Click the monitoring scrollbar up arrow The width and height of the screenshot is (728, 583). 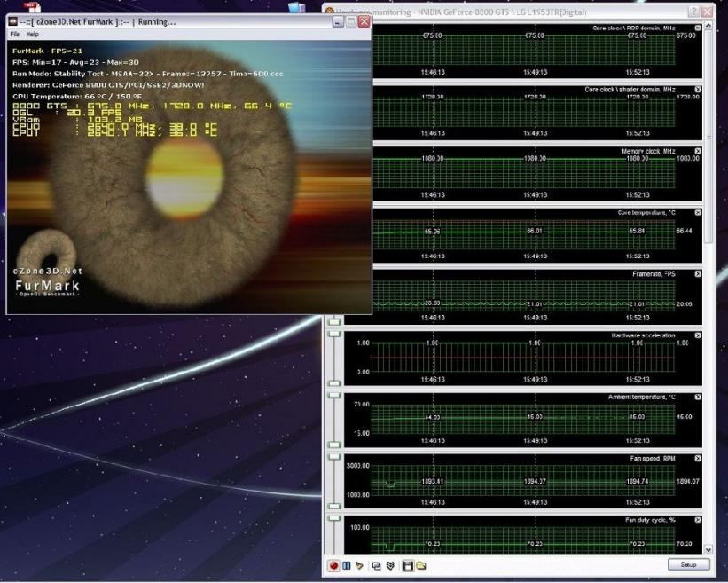(x=708, y=27)
